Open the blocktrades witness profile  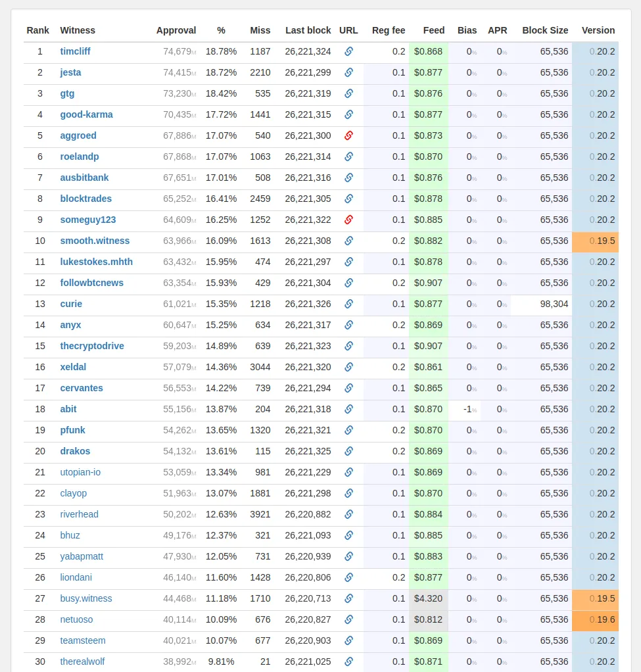coord(85,199)
